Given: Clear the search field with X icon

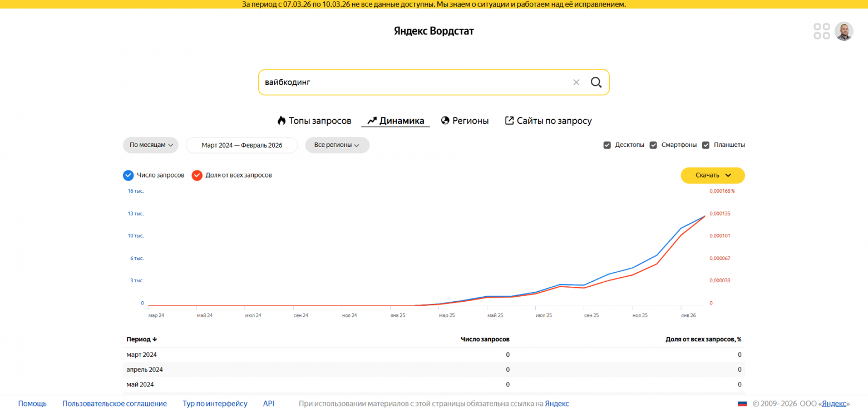Looking at the screenshot, I should tap(576, 82).
